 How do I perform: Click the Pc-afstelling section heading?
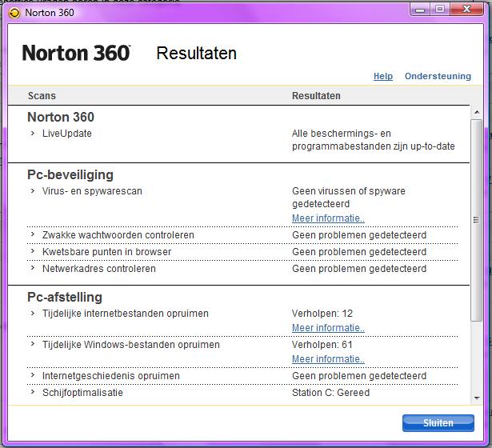click(x=65, y=297)
